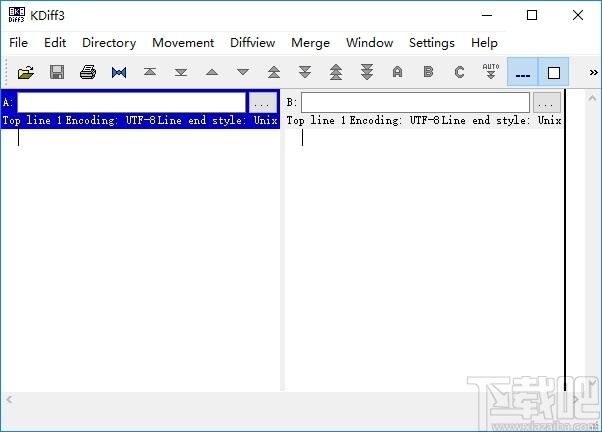Toggle AUTO advance to next conflict
The width and height of the screenshot is (602, 432).
pos(491,72)
